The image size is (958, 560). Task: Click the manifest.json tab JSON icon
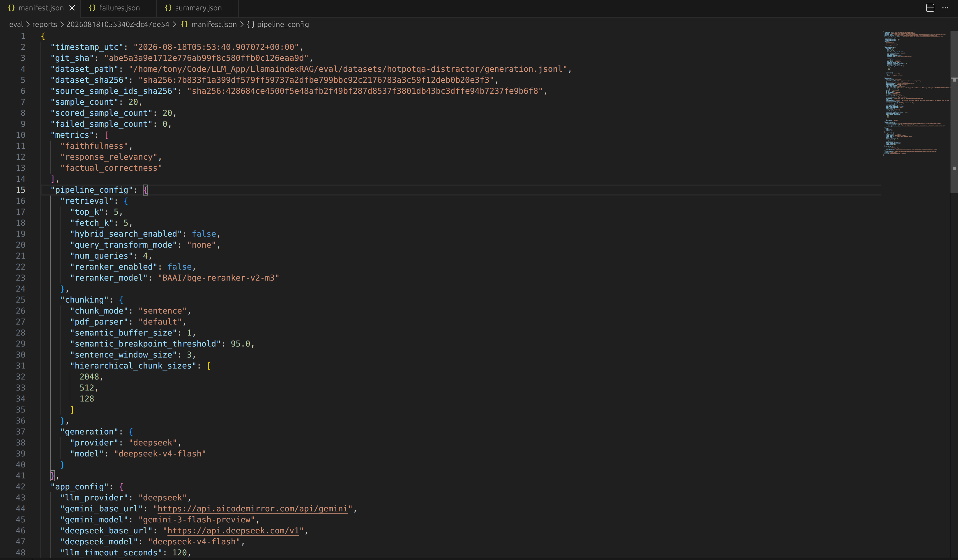[11, 8]
